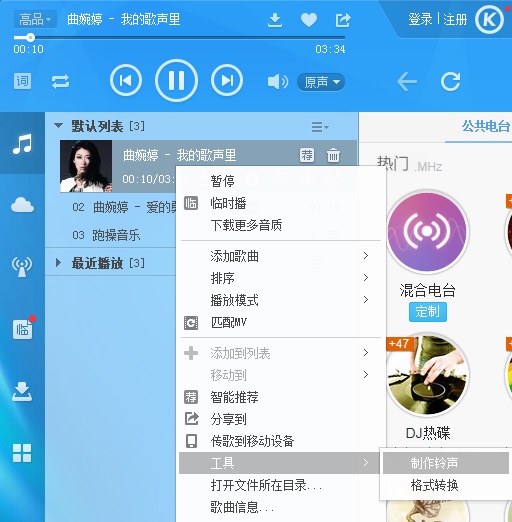
Task: Toggle the lyrics (词) display
Action: (x=22, y=81)
